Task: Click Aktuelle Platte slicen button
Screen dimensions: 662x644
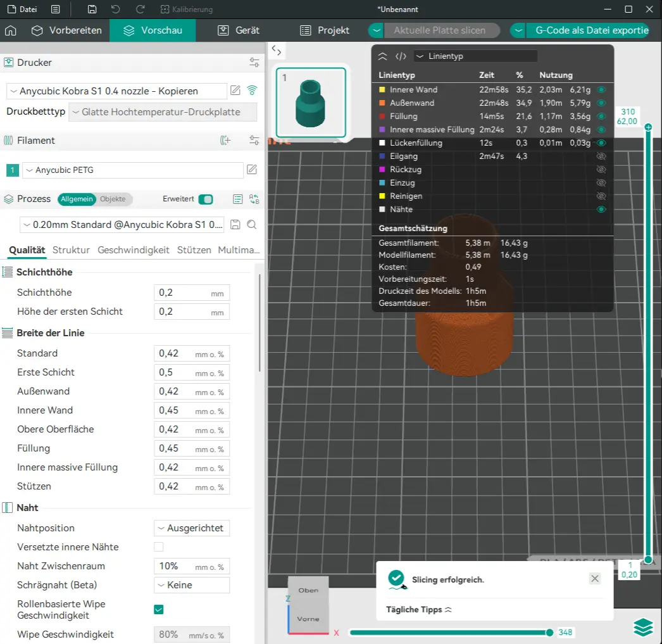Action: tap(442, 30)
